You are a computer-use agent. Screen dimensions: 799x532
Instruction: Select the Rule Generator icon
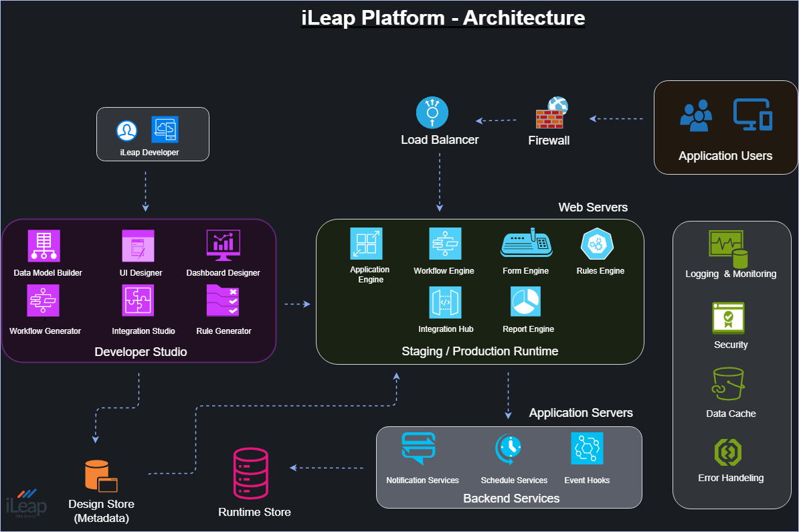point(223,300)
